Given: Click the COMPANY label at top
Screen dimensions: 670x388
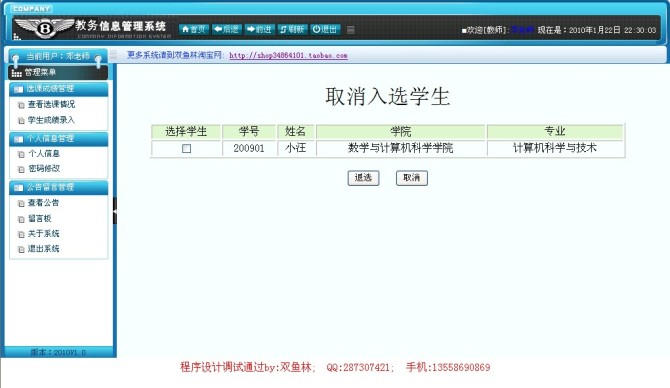Looking at the screenshot, I should tap(31, 9).
